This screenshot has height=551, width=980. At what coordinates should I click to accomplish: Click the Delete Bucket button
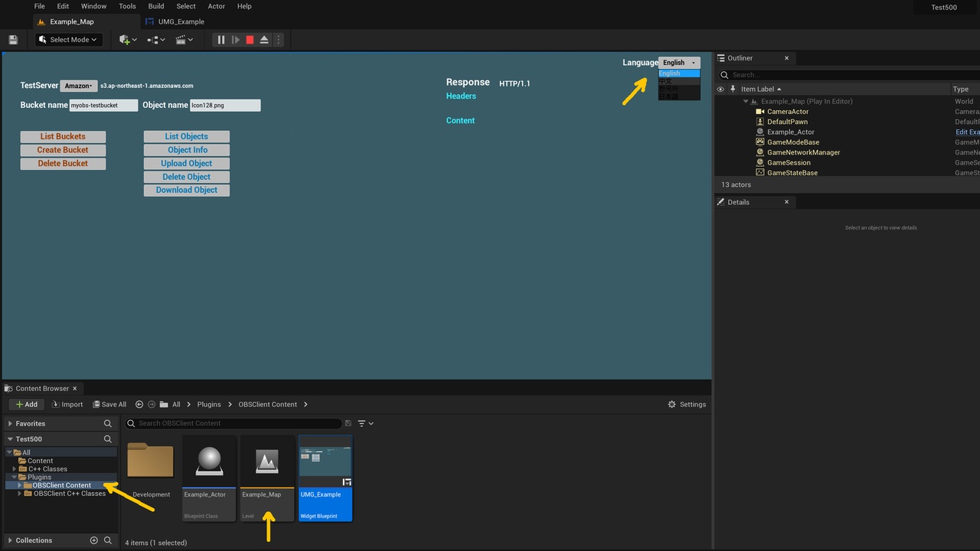click(63, 163)
